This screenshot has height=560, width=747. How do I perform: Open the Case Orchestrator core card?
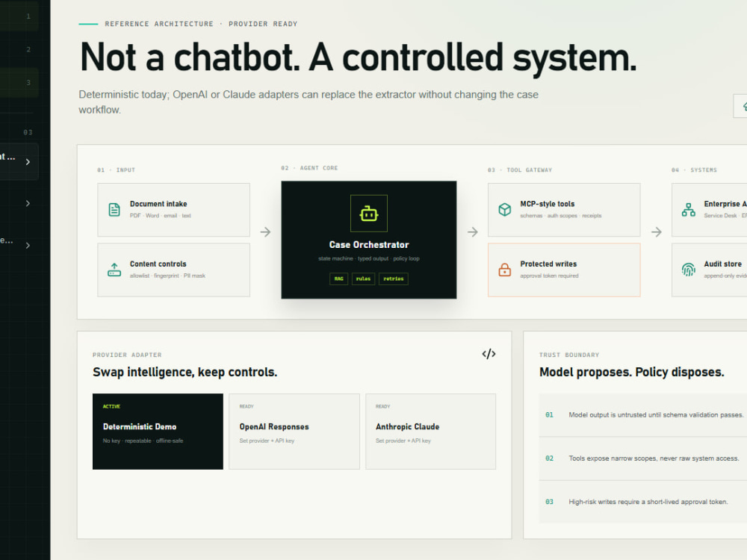(x=369, y=240)
